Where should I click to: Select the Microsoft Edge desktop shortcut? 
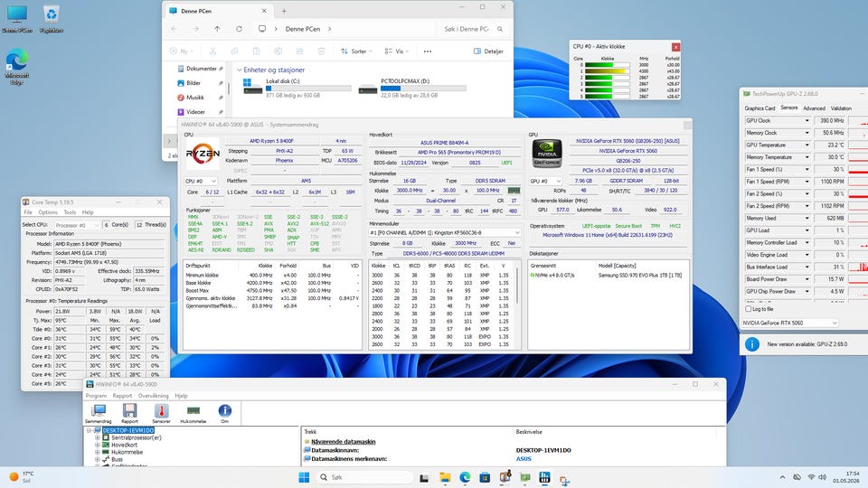(16, 66)
